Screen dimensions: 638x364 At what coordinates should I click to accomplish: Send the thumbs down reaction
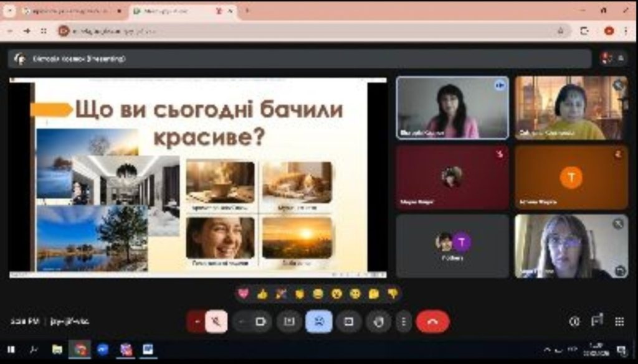393,294
